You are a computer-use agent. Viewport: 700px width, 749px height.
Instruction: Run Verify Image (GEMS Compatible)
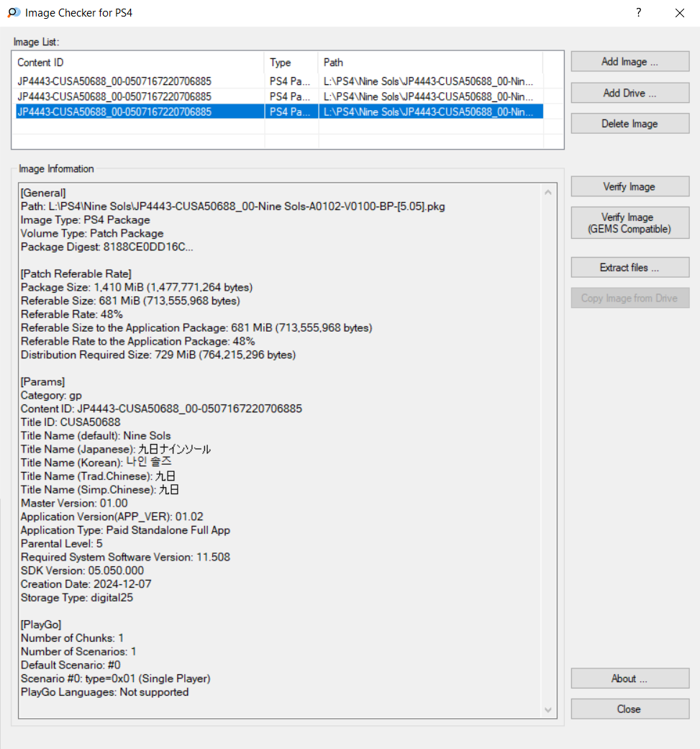pyautogui.click(x=629, y=223)
